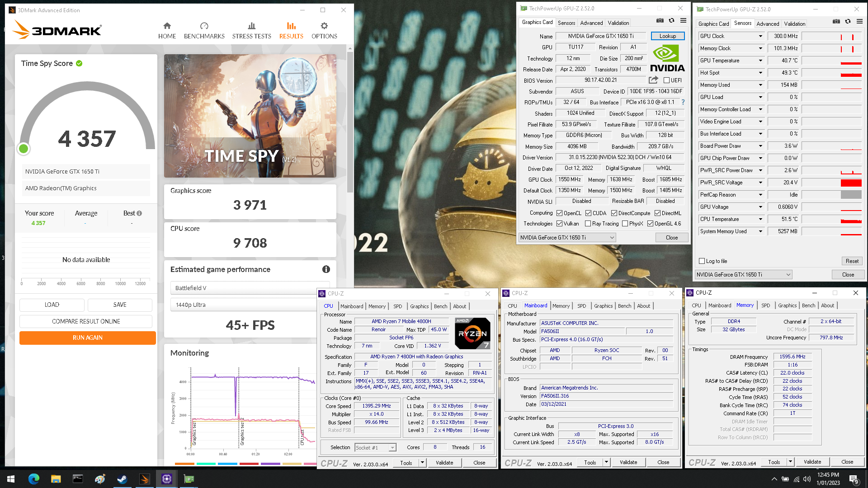Click the LOAD button in 3DMark

[x=52, y=305]
